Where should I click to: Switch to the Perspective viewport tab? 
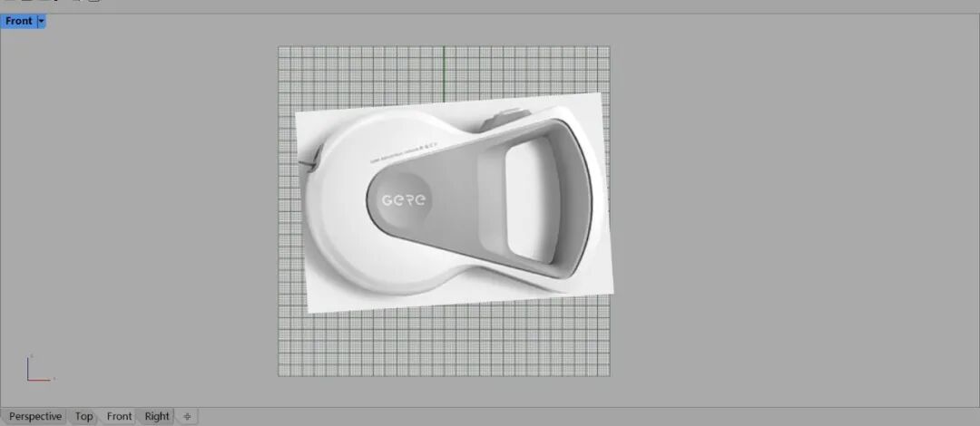pos(35,416)
